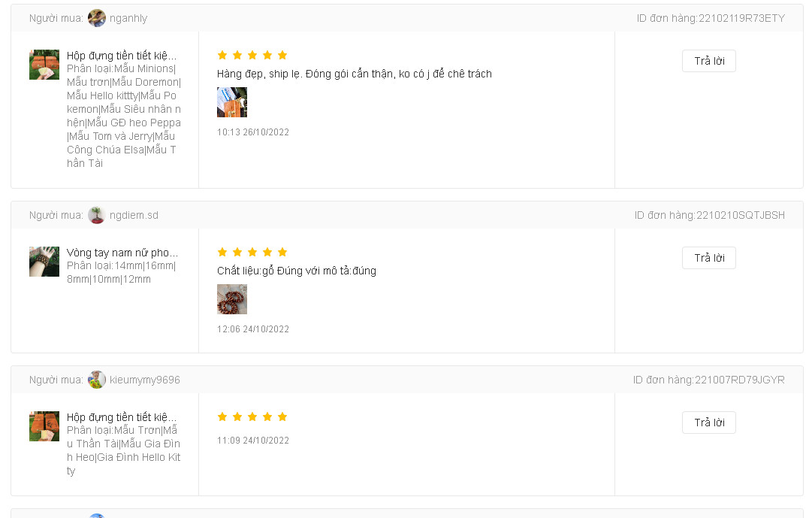
Task: Open buyer profile nganhly
Action: click(x=128, y=18)
